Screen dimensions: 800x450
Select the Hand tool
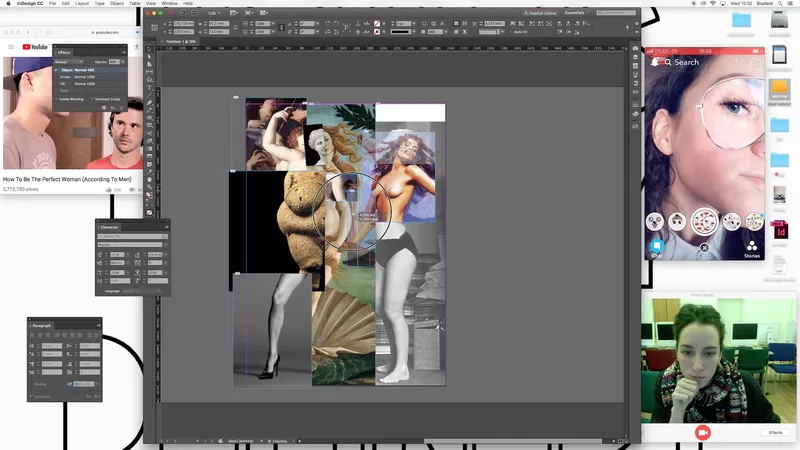pos(149,179)
